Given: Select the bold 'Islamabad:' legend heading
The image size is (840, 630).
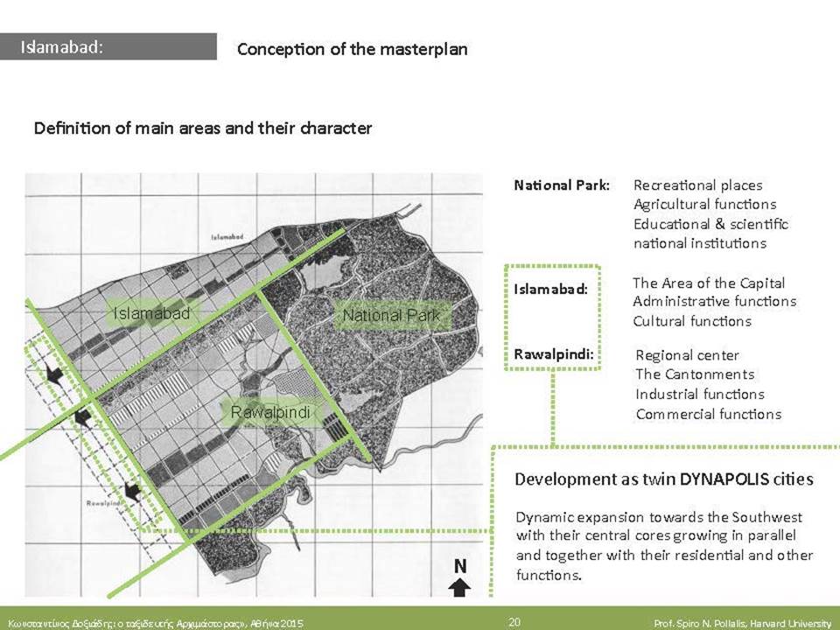Looking at the screenshot, I should coord(550,290).
